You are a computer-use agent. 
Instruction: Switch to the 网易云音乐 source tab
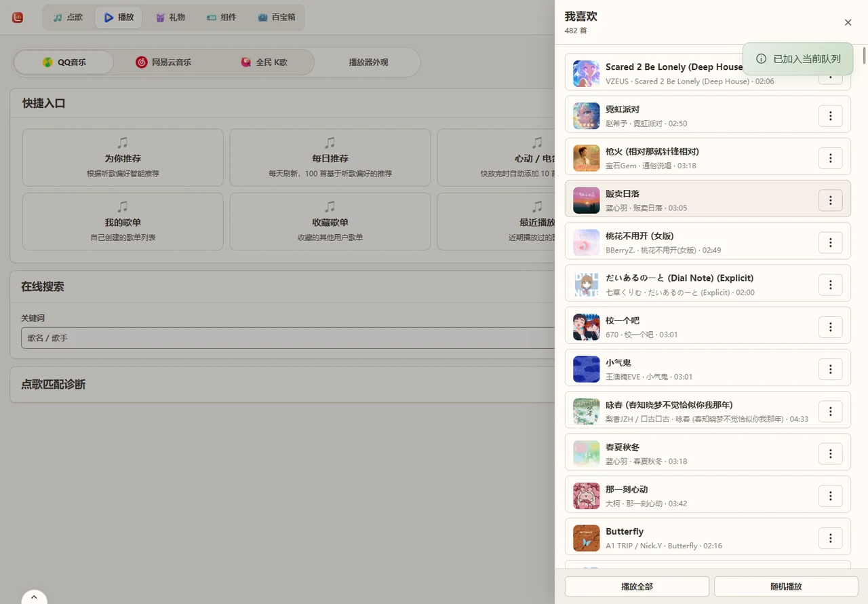tap(163, 62)
